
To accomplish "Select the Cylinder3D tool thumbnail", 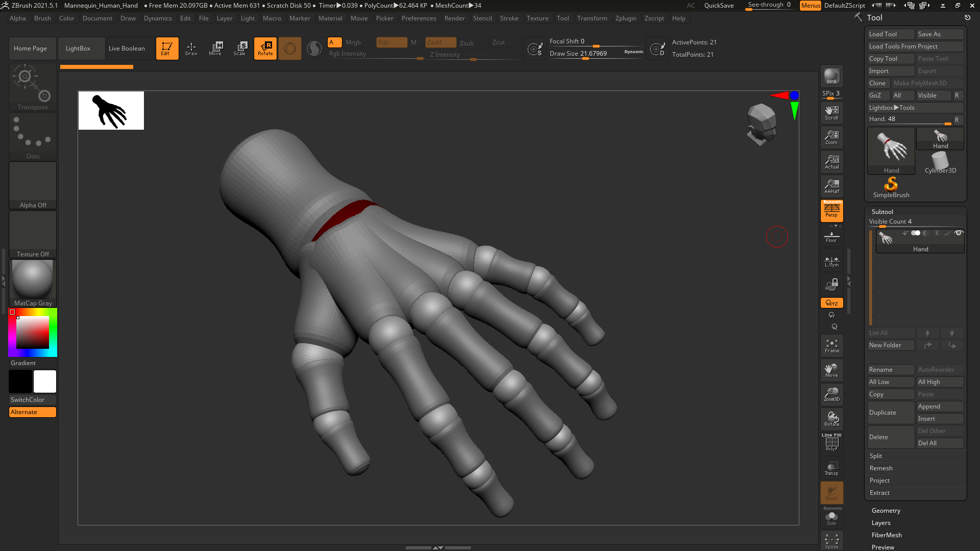I will coord(940,163).
